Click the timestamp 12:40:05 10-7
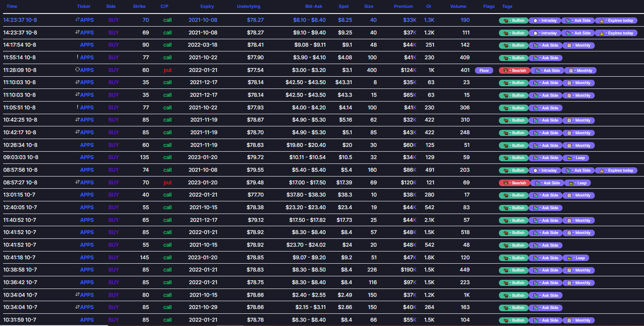Viewport: 644px width, 326px height. [x=20, y=207]
